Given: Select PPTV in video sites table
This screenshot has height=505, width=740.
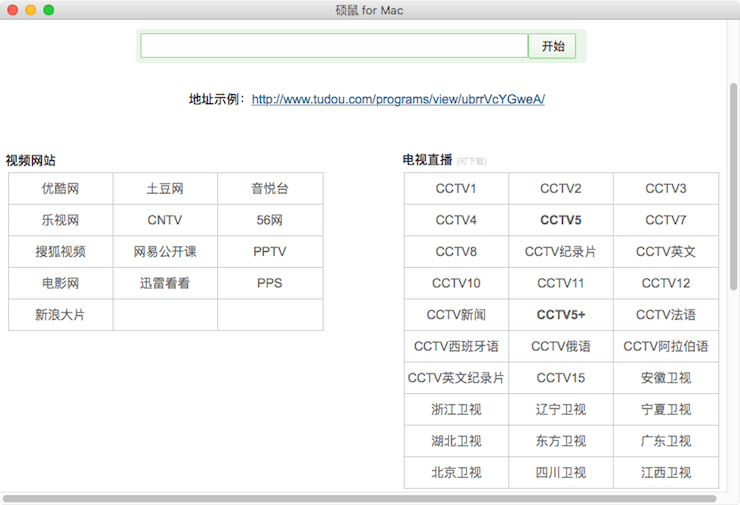Looking at the screenshot, I should point(269,252).
